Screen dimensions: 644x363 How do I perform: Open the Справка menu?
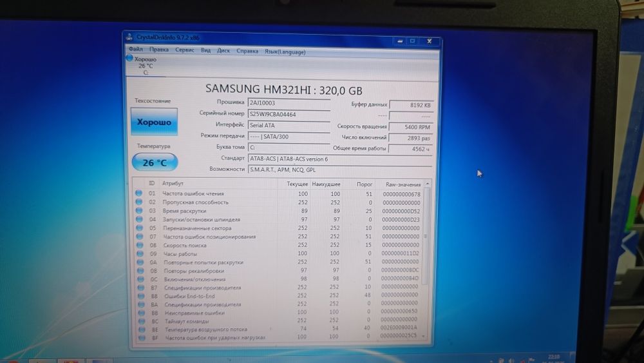tap(247, 50)
